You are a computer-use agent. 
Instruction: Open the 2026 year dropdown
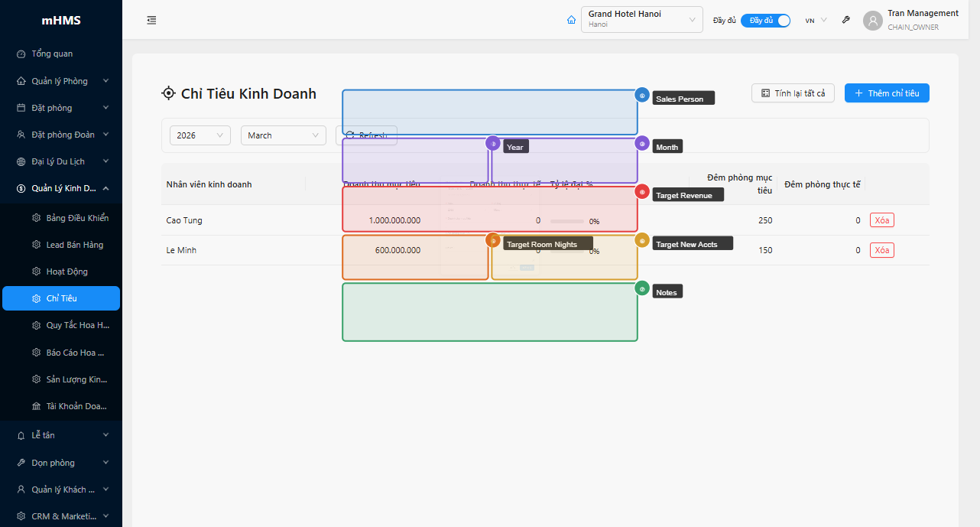[200, 135]
